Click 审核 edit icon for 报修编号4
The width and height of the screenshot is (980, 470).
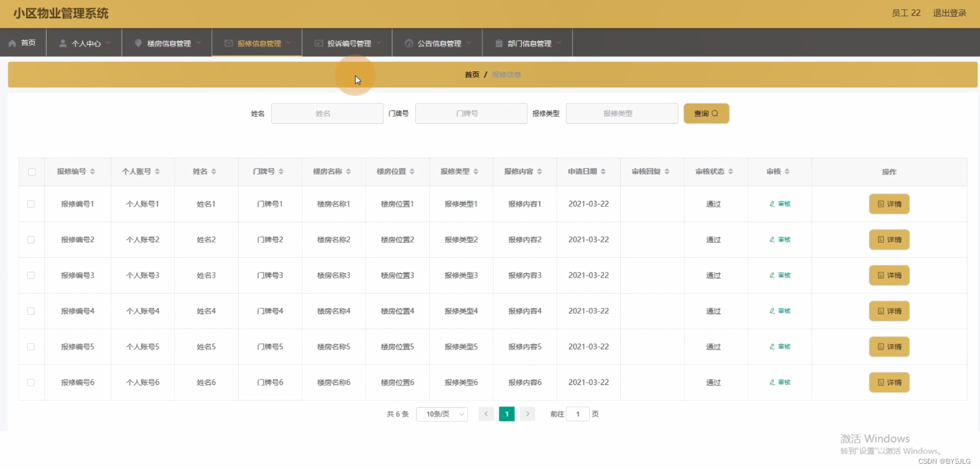click(772, 311)
